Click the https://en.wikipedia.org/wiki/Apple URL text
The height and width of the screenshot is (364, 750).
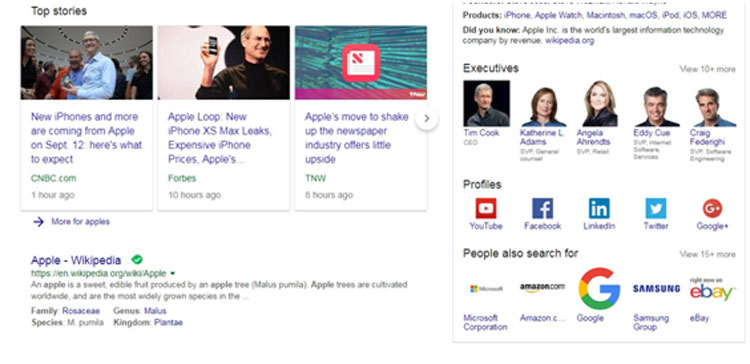point(99,274)
